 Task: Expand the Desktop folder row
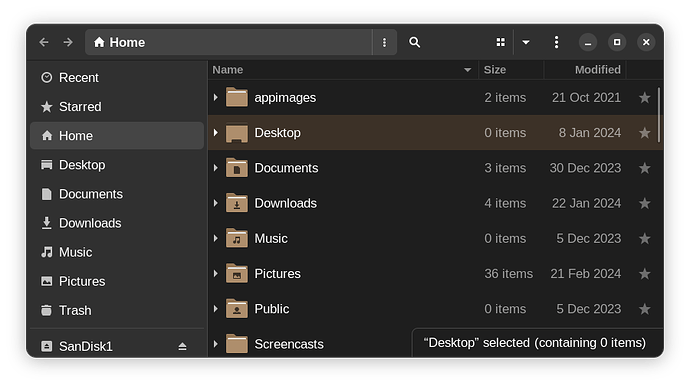(x=216, y=132)
